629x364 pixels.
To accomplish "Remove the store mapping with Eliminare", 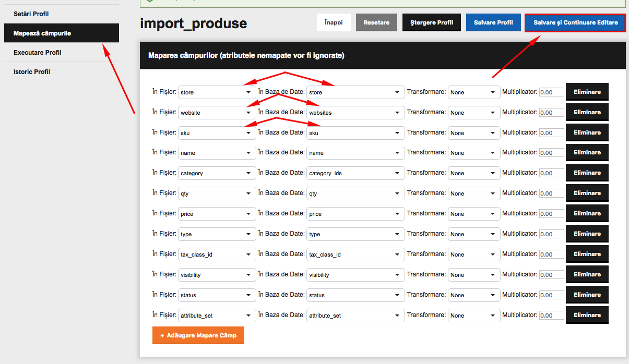I will pyautogui.click(x=587, y=92).
